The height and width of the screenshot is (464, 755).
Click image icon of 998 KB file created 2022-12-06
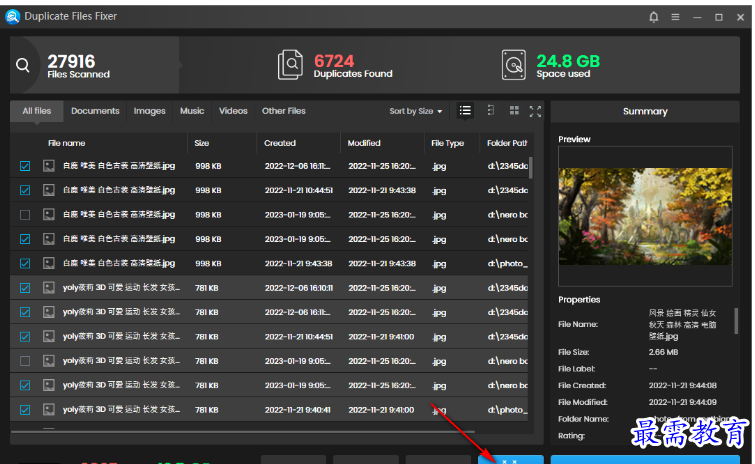49,166
